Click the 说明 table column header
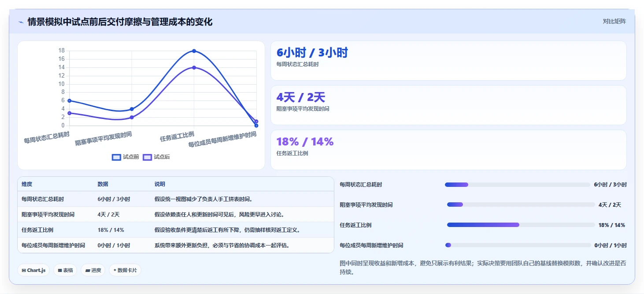 159,184
